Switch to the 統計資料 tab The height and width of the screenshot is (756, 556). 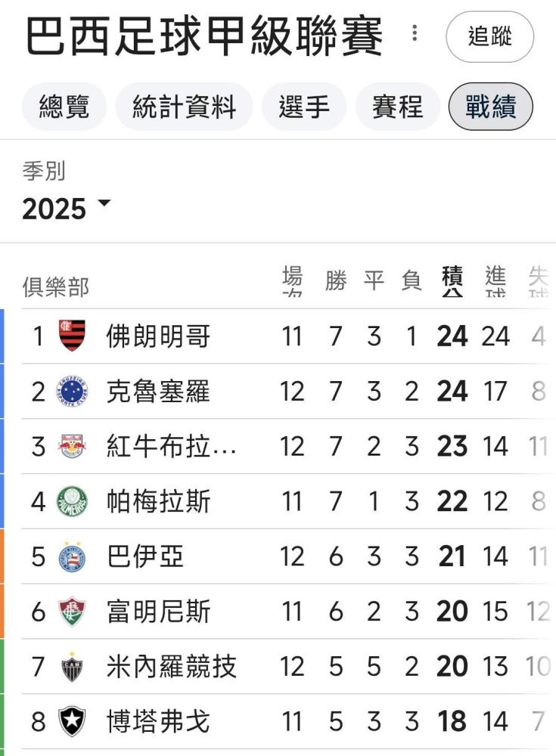point(184,107)
